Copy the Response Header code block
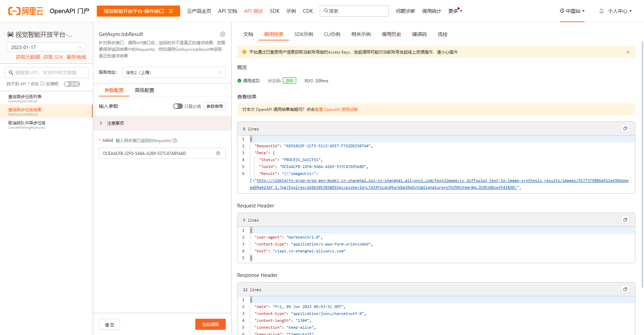 click(x=625, y=289)
